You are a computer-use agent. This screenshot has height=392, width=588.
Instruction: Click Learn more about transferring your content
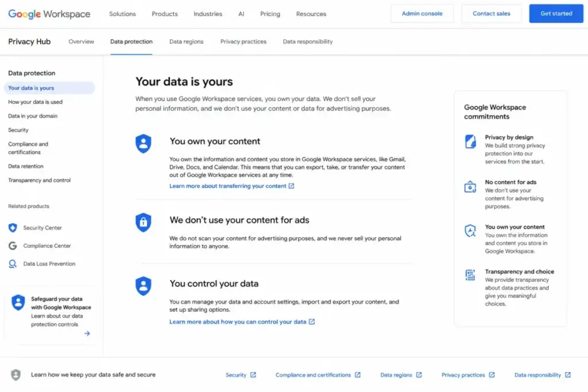click(x=227, y=186)
